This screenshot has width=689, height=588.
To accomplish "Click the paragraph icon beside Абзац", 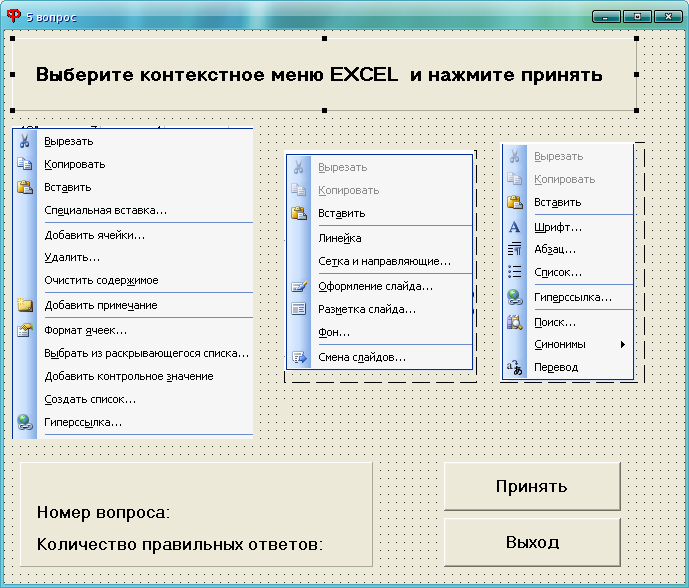I will [515, 249].
